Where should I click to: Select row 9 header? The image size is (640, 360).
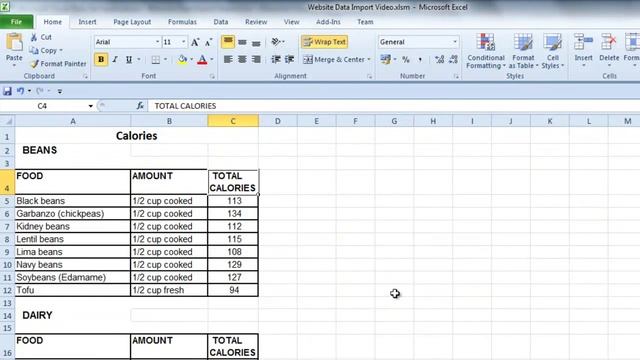pyautogui.click(x=7, y=252)
